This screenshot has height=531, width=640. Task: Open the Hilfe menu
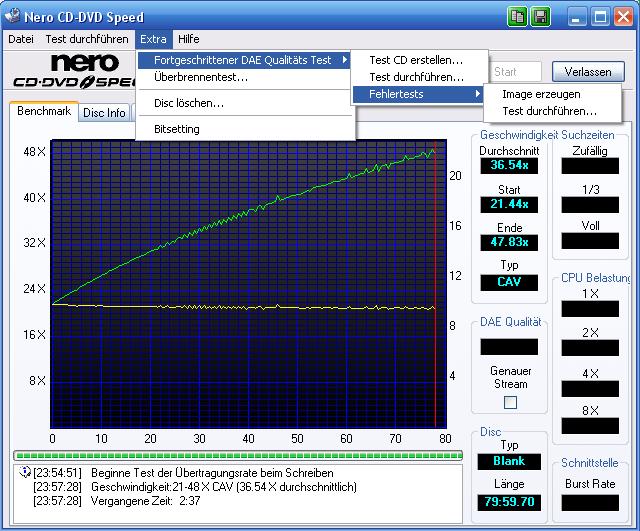tap(189, 39)
